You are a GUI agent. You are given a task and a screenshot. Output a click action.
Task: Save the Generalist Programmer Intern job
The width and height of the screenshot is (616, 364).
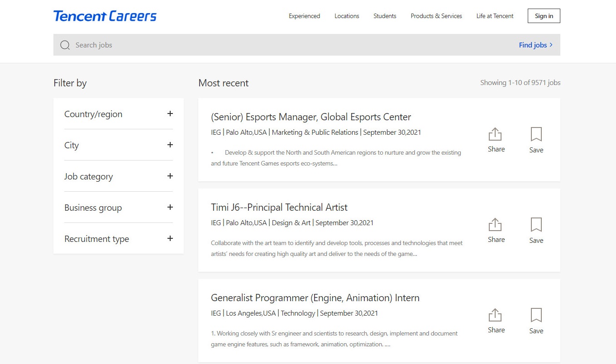pyautogui.click(x=536, y=321)
